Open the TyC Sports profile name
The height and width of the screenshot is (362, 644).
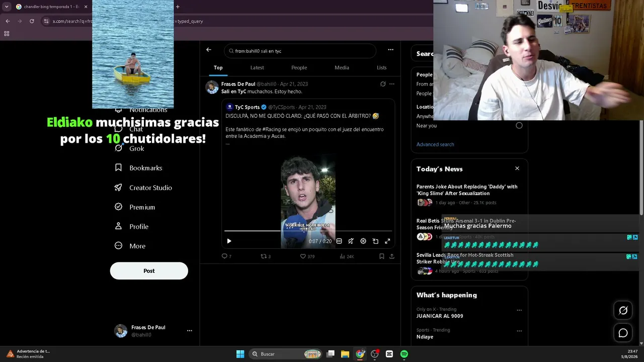(247, 107)
